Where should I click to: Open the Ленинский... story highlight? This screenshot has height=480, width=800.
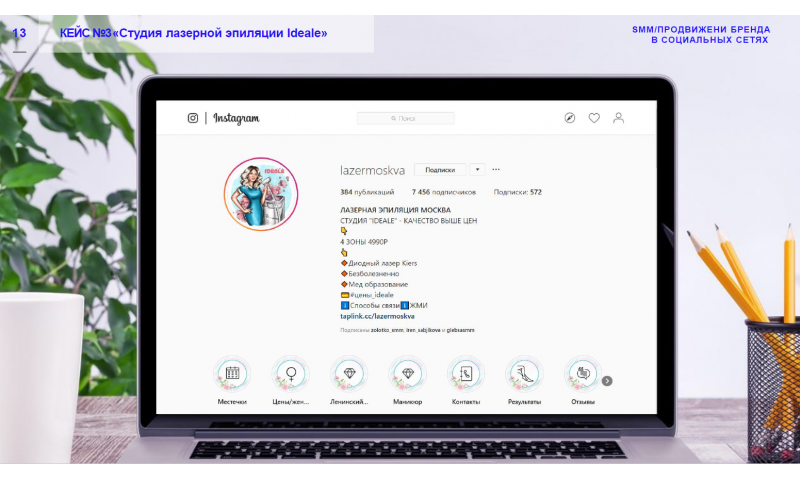349,373
